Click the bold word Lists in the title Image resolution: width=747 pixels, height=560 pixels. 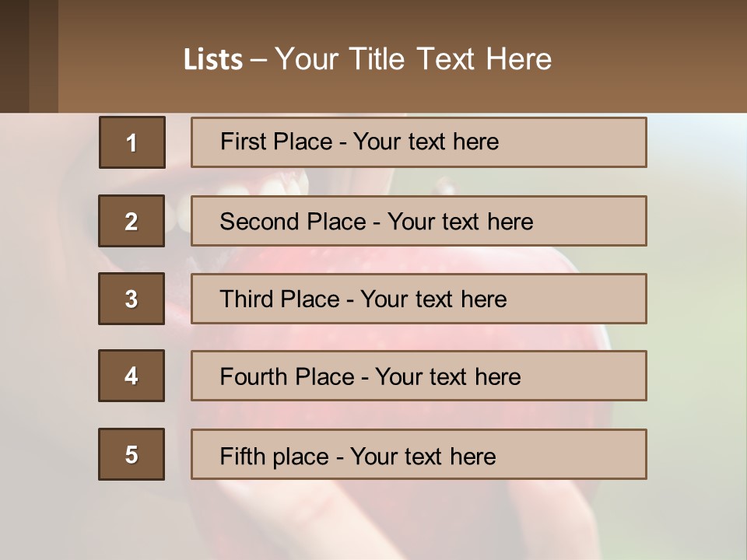212,60
